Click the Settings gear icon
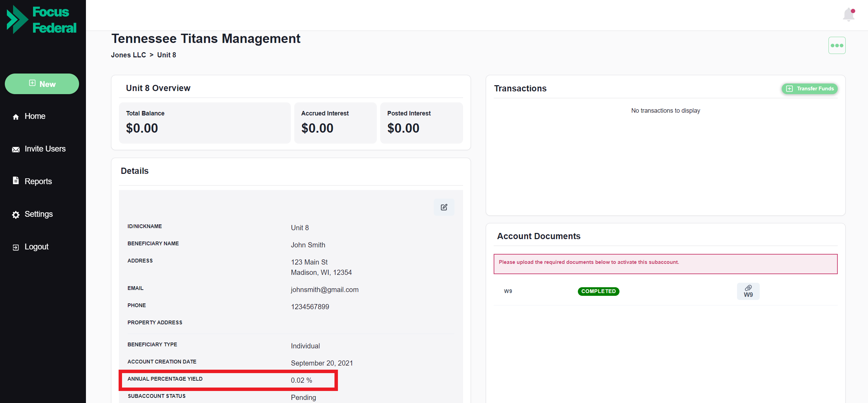The width and height of the screenshot is (868, 403). pos(16,215)
